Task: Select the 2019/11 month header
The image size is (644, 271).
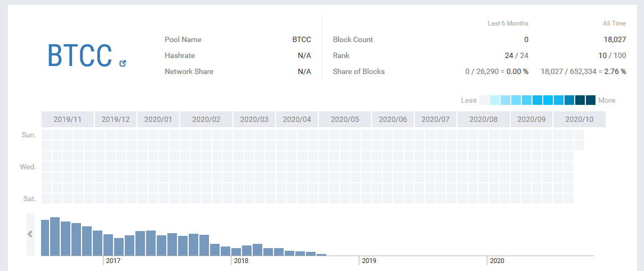Action: pos(68,119)
